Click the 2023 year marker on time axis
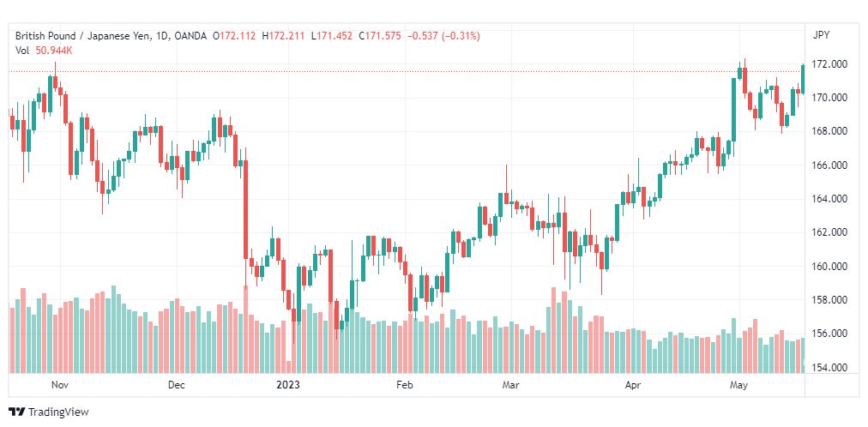868x427 pixels. [x=288, y=385]
